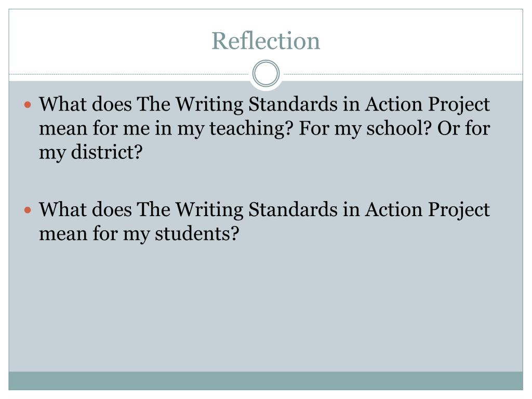Click the Reflection slide title
This screenshot has width=532, height=399.
[x=265, y=41]
